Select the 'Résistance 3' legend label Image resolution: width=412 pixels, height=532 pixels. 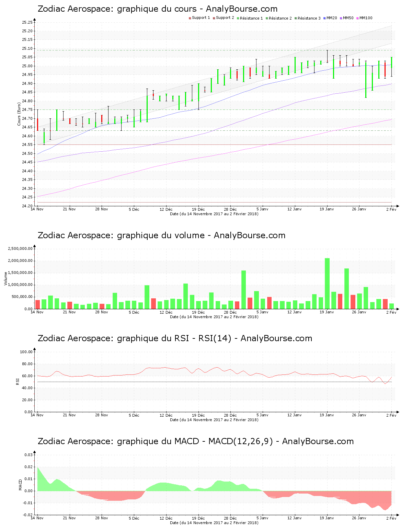309,18
